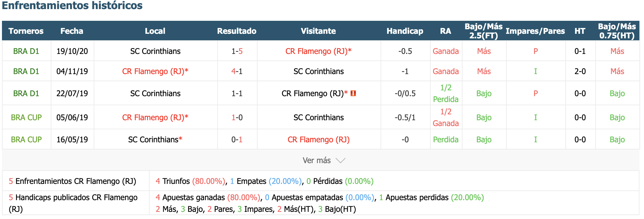Open CR Flamengo (RJ) visitor on 16/05/19
644x219 pixels.
[x=318, y=139]
